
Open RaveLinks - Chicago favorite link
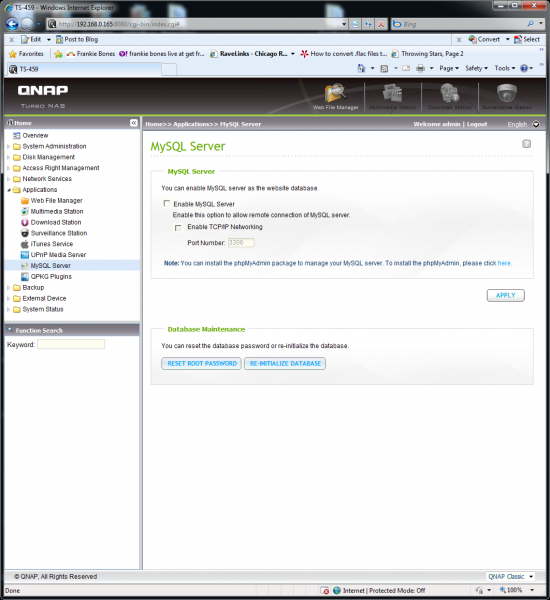(248, 54)
